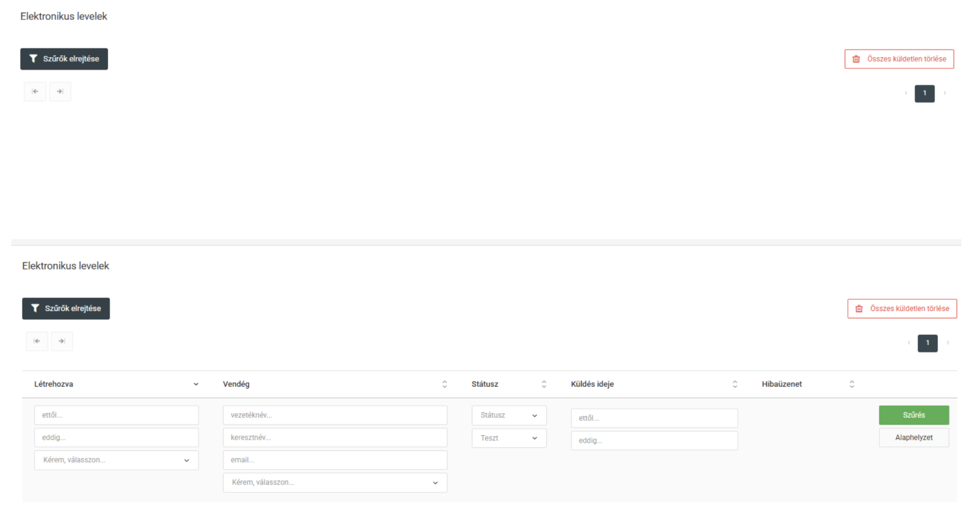The width and height of the screenshot is (980, 511).
Task: Click the vezetéknév input field
Action: [x=335, y=415]
